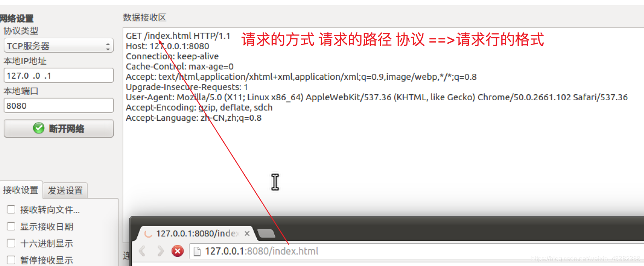644x266 pixels.
Task: Toggle the 暂停接收显示 checkbox
Action: (x=11, y=260)
